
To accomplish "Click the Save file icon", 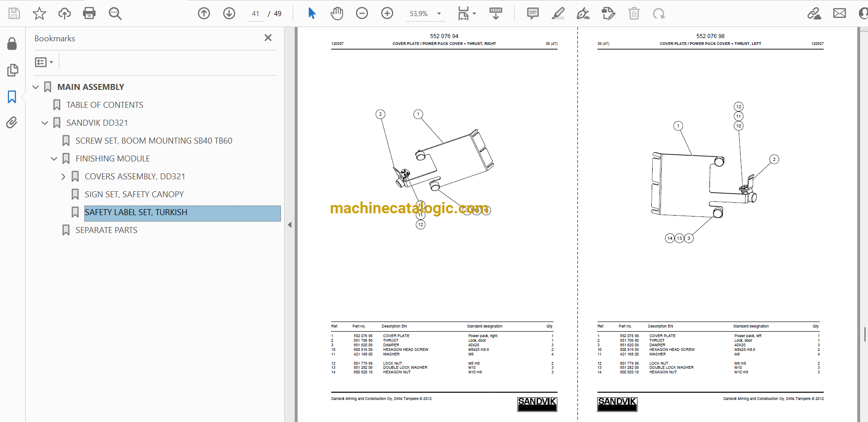I will [x=14, y=13].
